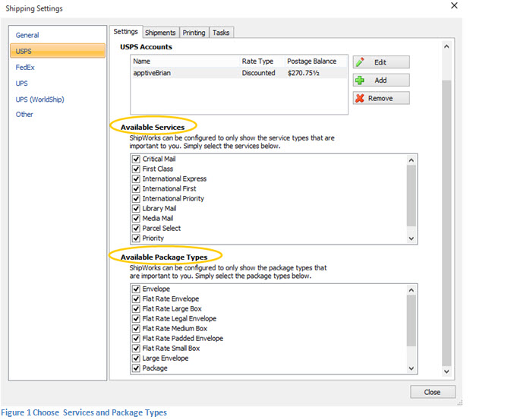511x420 pixels.
Task: Click the green pencil Edit icon
Action: [x=360, y=62]
